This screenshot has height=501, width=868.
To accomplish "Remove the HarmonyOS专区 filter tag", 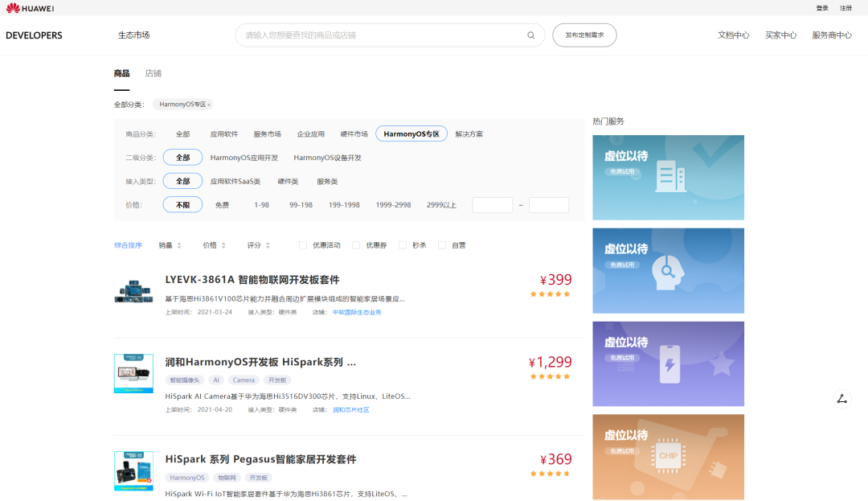I will [x=209, y=105].
